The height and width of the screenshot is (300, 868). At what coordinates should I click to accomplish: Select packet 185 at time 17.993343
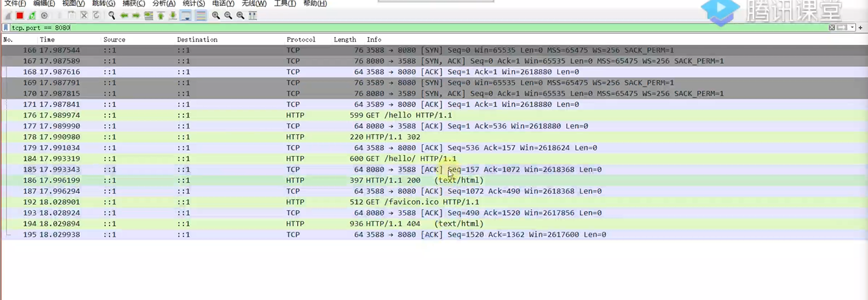click(x=434, y=169)
